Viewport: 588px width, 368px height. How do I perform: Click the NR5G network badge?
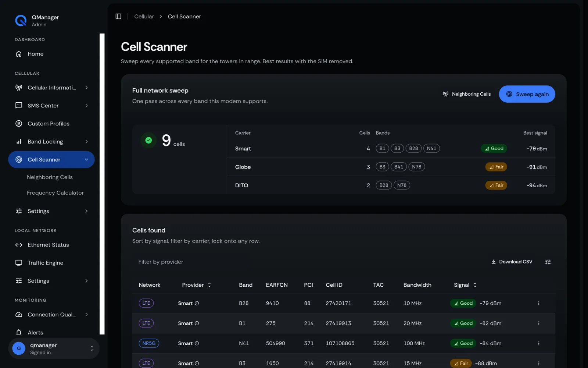click(x=149, y=343)
